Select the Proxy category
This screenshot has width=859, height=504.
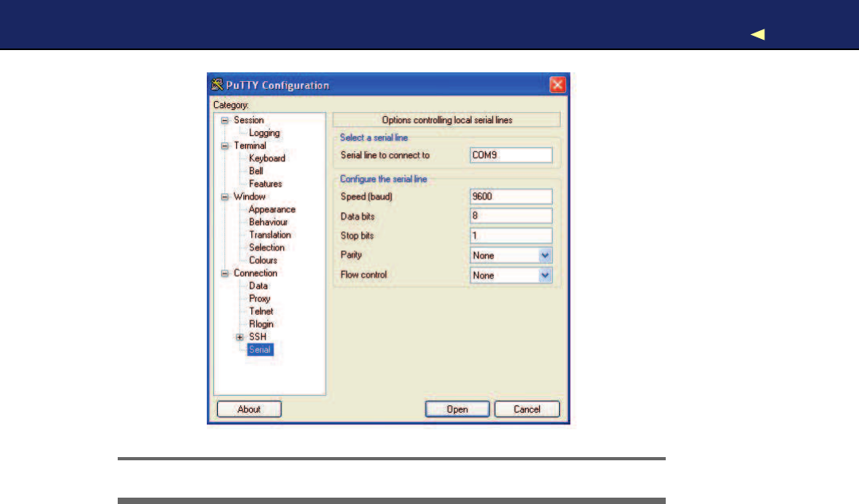pos(259,299)
